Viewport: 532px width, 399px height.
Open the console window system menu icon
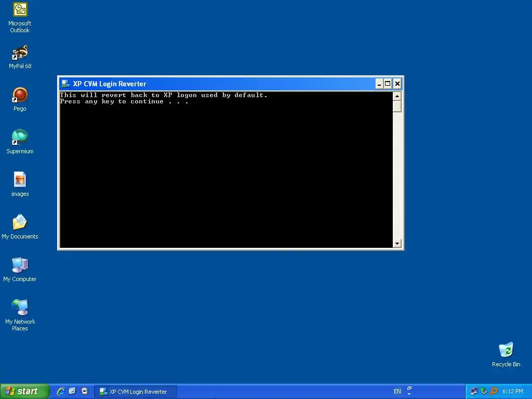click(65, 84)
